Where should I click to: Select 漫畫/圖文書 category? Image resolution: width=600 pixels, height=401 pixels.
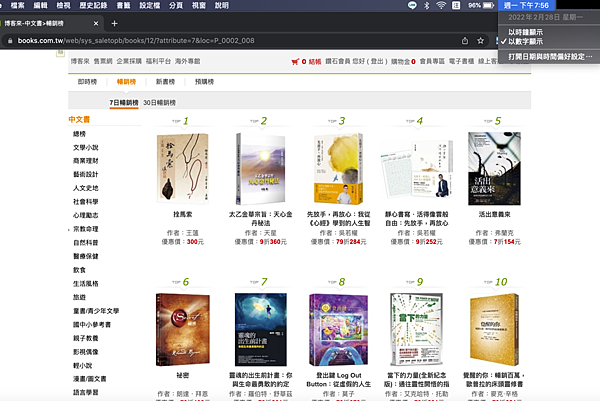point(90,379)
